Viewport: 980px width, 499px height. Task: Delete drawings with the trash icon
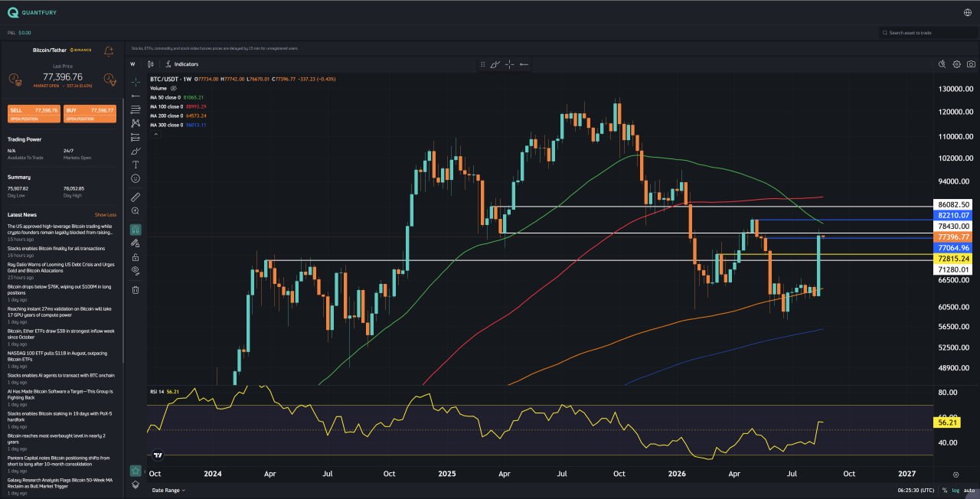tap(136, 290)
